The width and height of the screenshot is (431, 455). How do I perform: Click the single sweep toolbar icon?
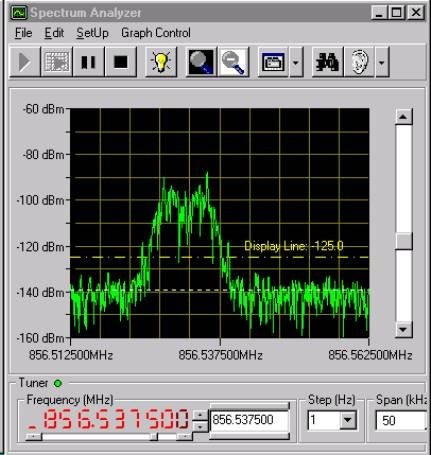57,62
